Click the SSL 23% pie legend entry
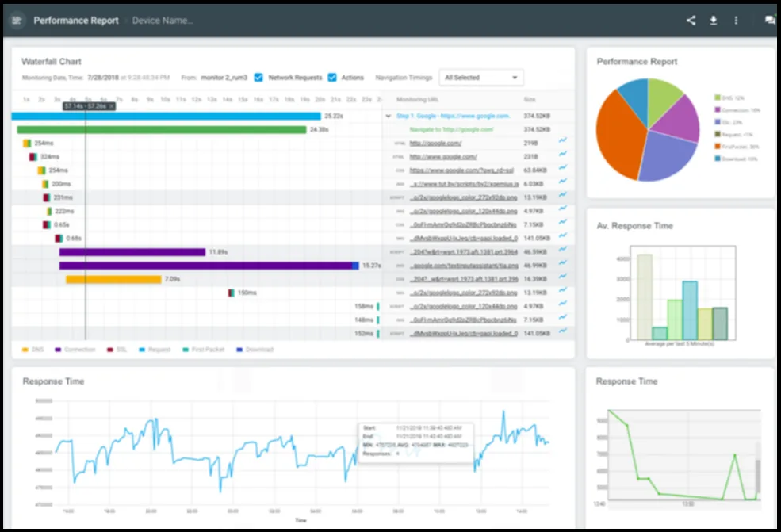 pyautogui.click(x=728, y=122)
